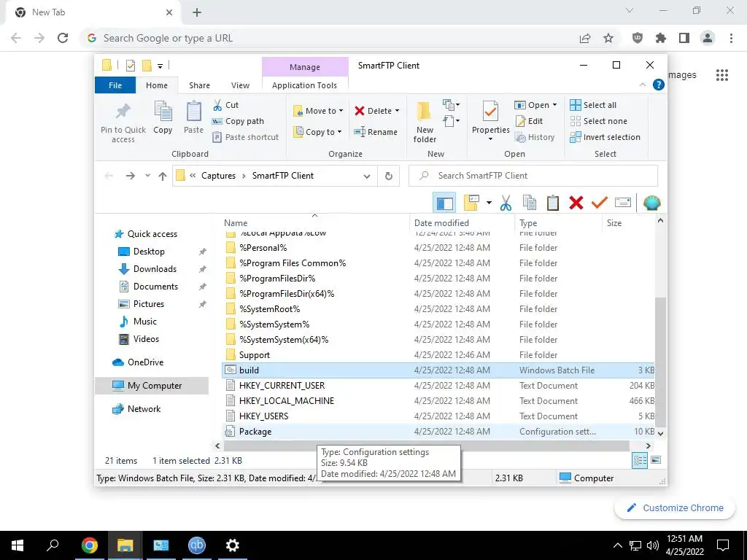Viewport: 747px width, 560px height.
Task: Click the orange checkmark toolbar icon
Action: pyautogui.click(x=600, y=203)
